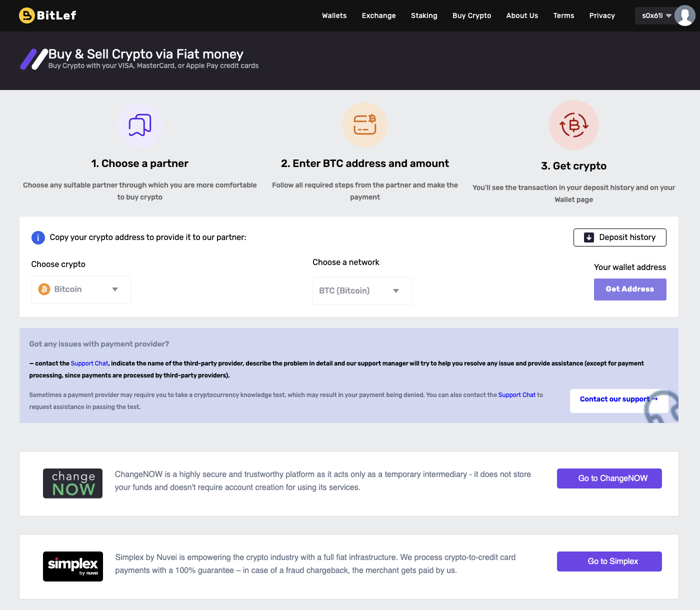
Task: Open the Choose crypto dropdown
Action: (80, 289)
